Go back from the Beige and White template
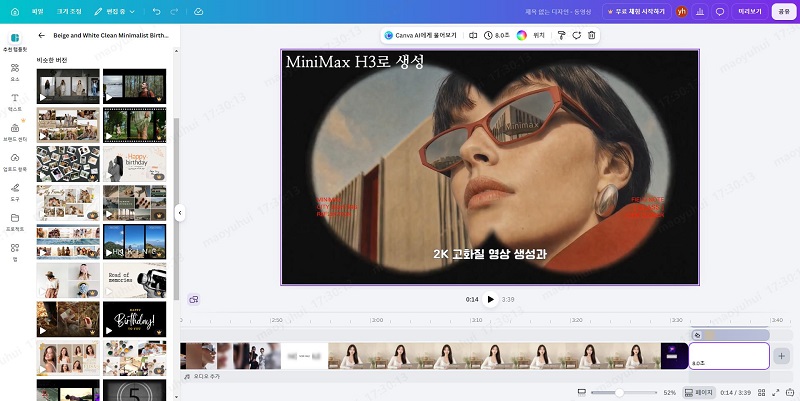 pyautogui.click(x=42, y=35)
